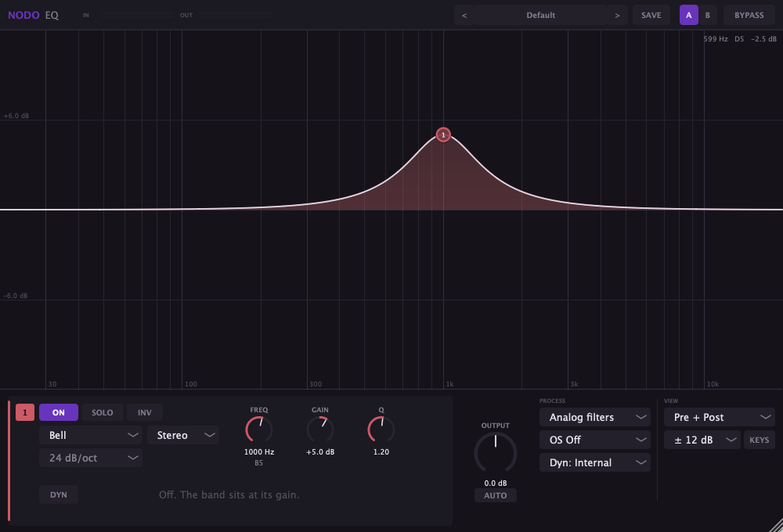The height and width of the screenshot is (532, 783).
Task: Switch to the A state slot
Action: pyautogui.click(x=688, y=15)
